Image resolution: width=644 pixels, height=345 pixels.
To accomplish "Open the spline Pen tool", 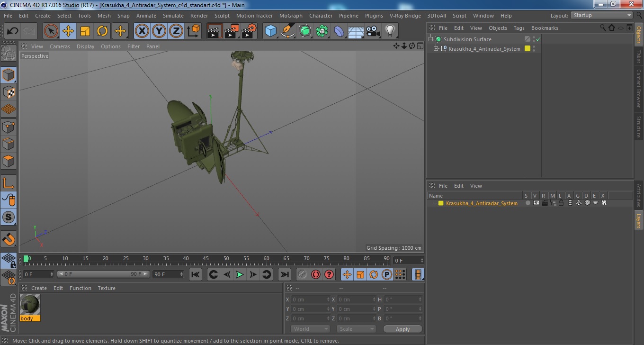I will pyautogui.click(x=288, y=31).
